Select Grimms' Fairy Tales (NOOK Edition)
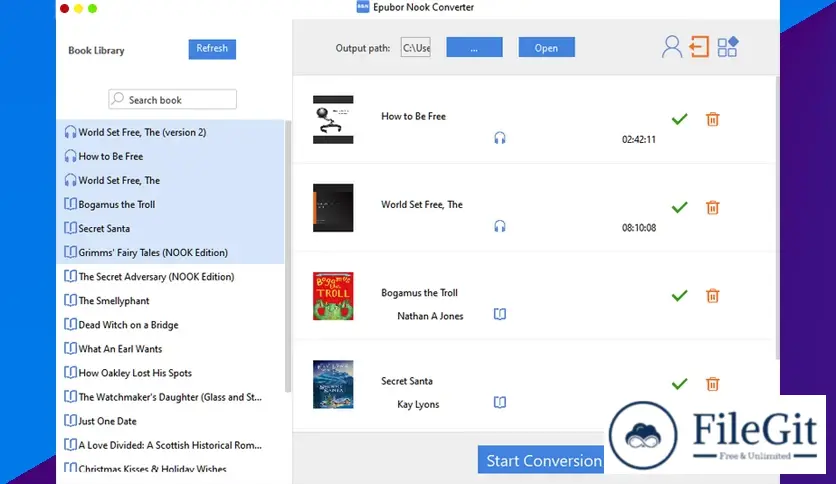Screen dimensions: 836x484 (170, 252)
